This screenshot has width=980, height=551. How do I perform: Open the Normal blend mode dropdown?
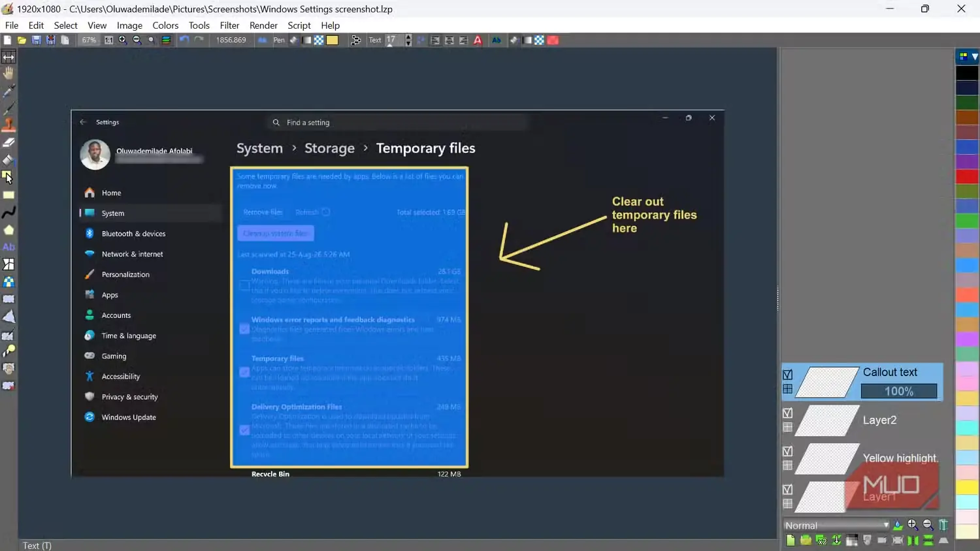837,526
